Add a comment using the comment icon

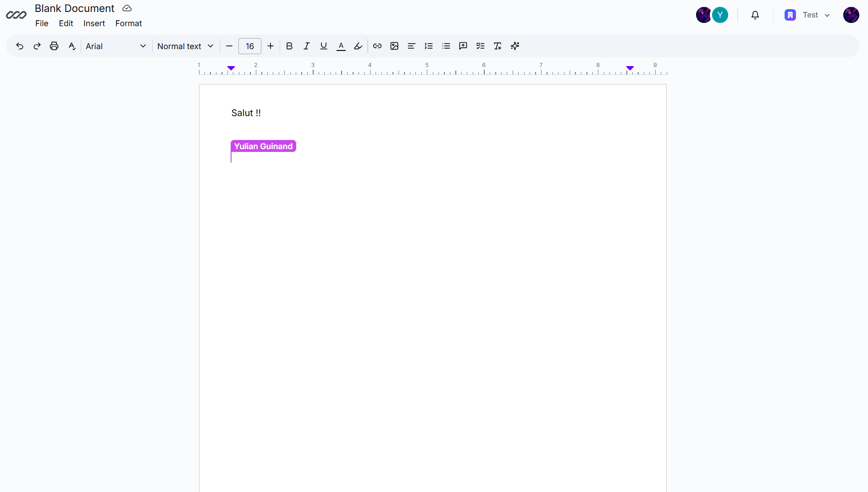point(463,46)
